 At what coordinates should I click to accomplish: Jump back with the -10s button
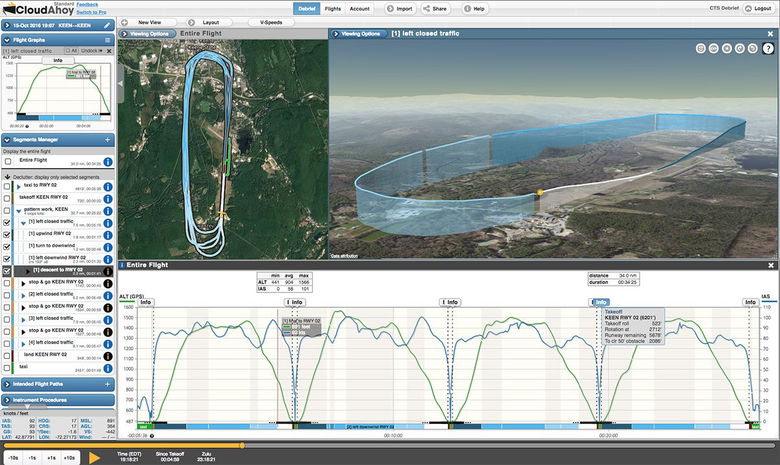click(x=14, y=458)
